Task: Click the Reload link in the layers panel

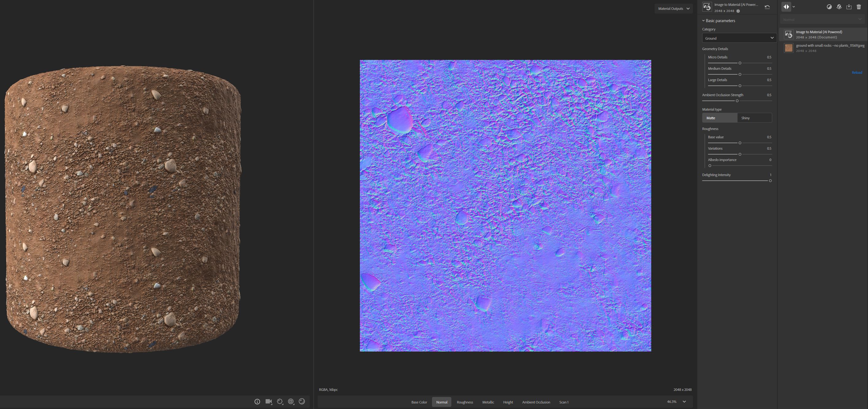Action: [x=857, y=72]
